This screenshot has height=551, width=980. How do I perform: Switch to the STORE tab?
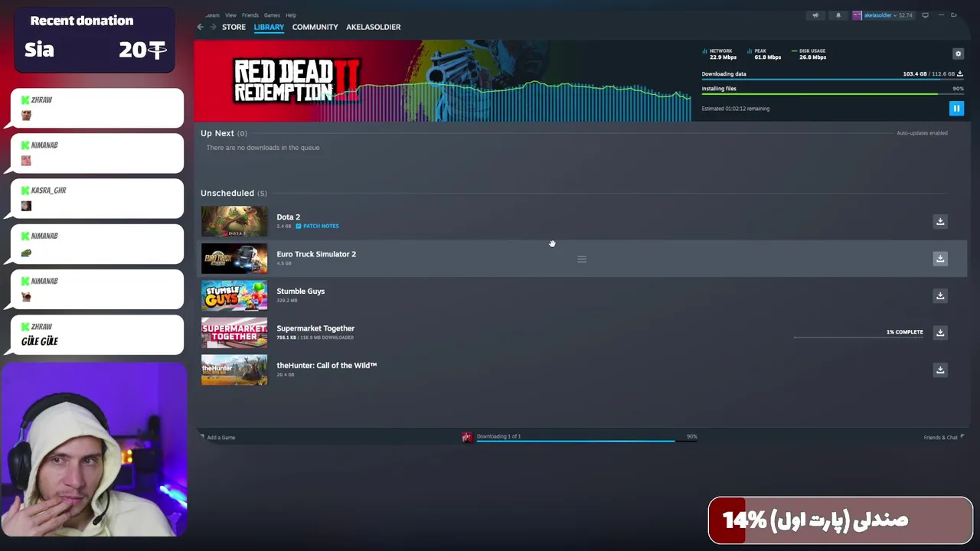tap(234, 27)
